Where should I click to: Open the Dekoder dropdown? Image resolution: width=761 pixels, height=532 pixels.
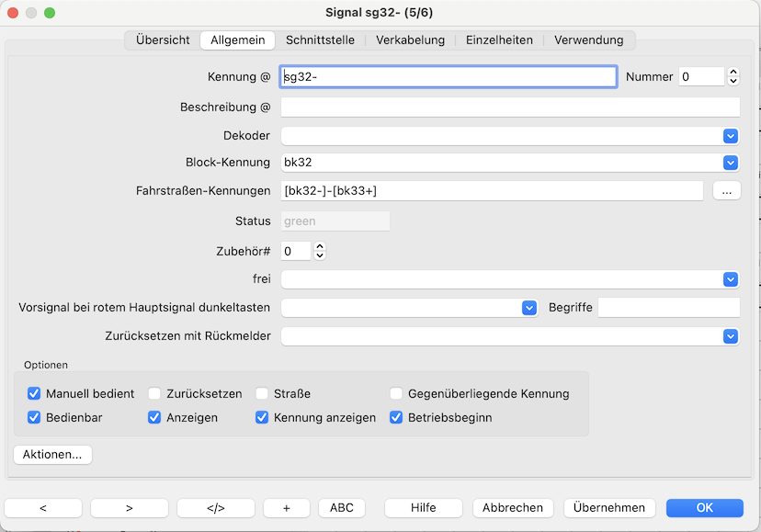[731, 136]
